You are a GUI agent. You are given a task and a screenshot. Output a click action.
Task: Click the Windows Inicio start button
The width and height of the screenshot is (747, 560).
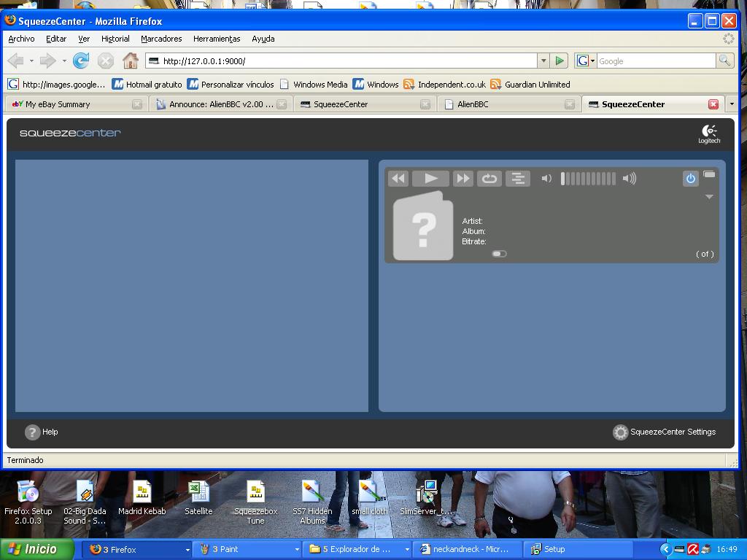36,549
